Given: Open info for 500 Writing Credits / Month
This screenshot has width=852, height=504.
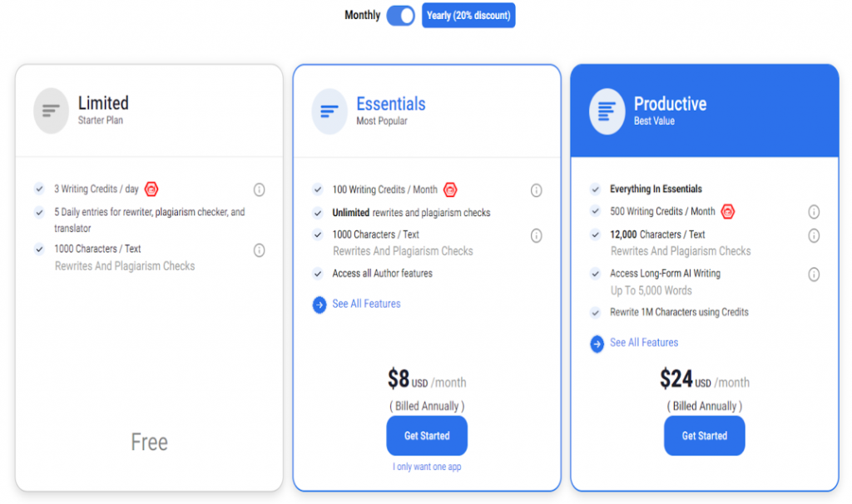Looking at the screenshot, I should 814,212.
